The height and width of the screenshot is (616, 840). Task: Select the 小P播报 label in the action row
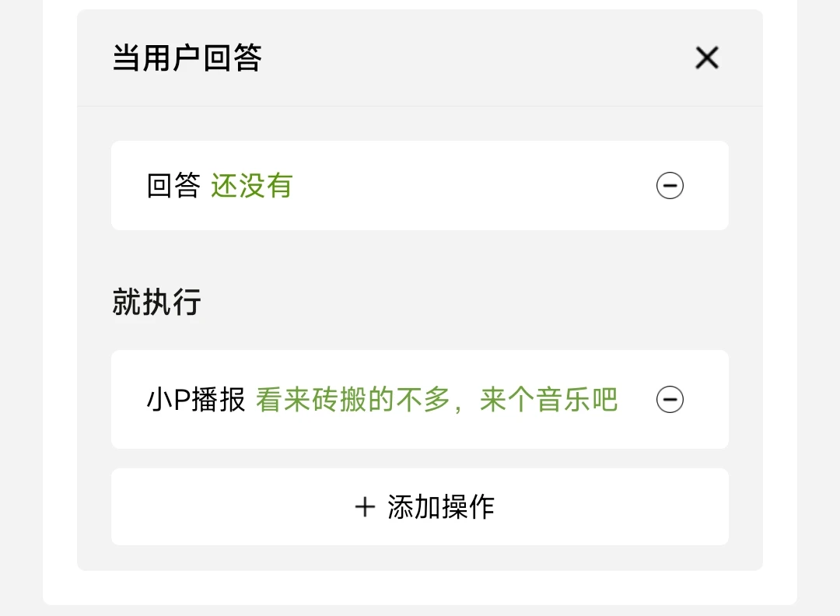click(196, 400)
